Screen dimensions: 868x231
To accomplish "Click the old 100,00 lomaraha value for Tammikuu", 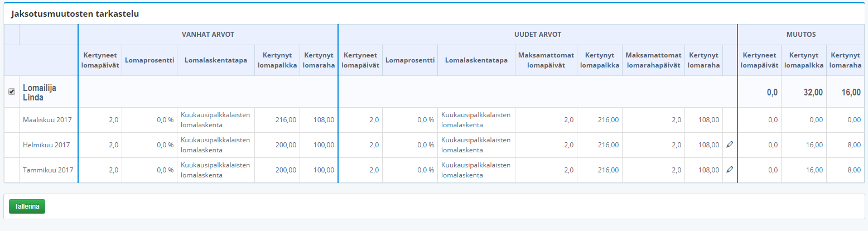I will tap(324, 170).
